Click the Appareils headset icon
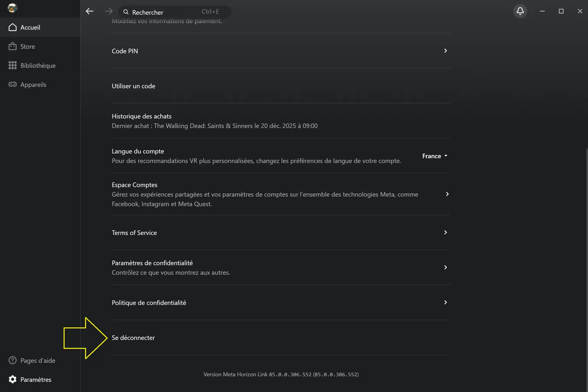Image resolution: width=588 pixels, height=392 pixels. (13, 85)
